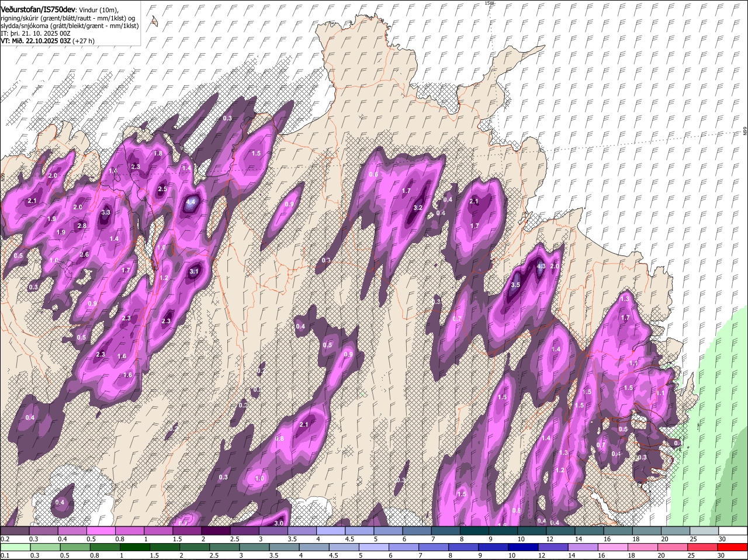
Task: Click the 3.3 precipitation label on the map
Action: click(x=106, y=213)
